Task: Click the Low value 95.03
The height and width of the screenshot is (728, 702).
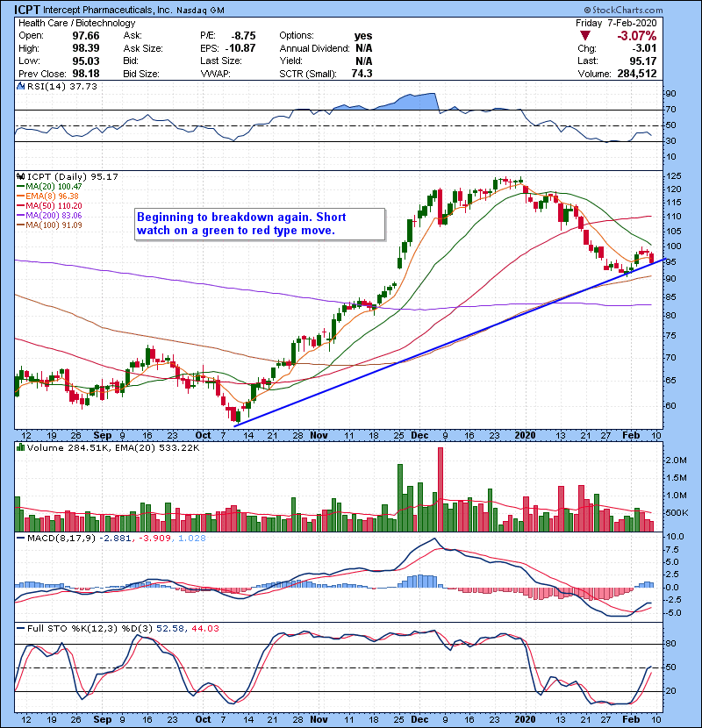Action: point(85,61)
